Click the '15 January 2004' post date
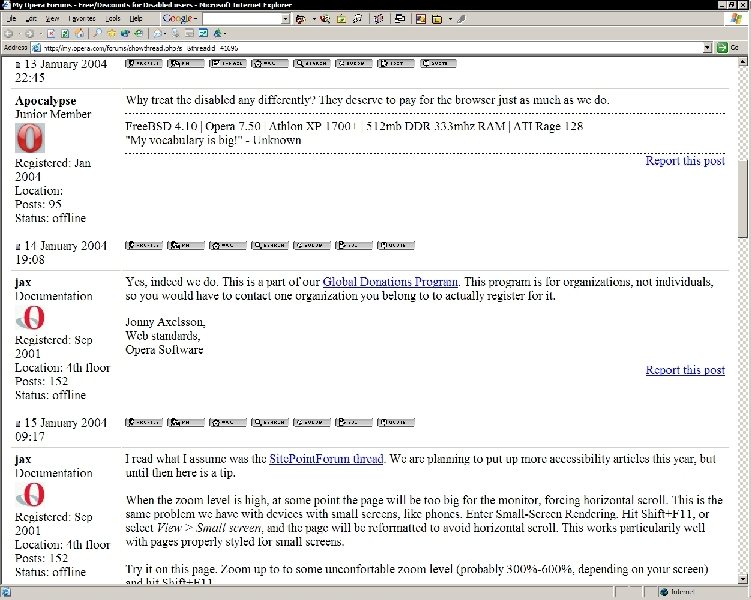Viewport: 751px width, 600px height. [x=66, y=423]
